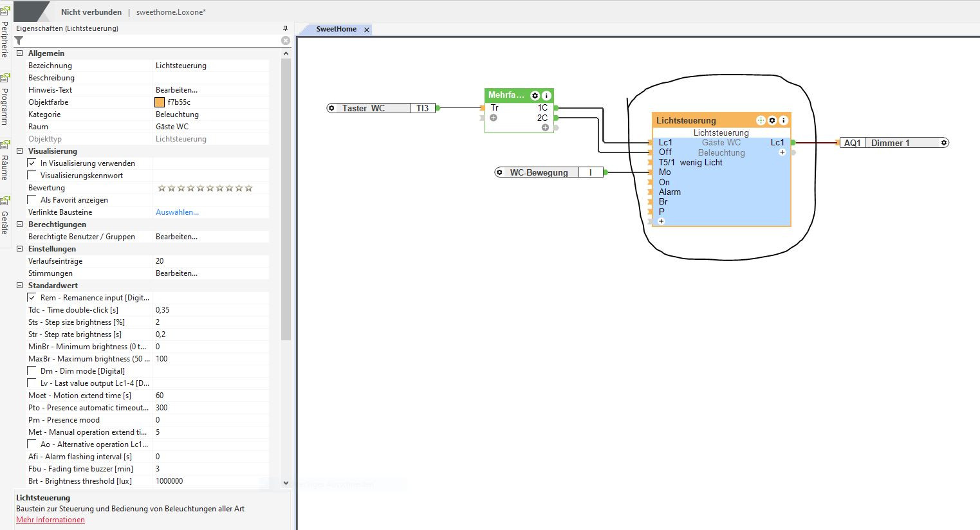The width and height of the screenshot is (980, 530).
Task: Click info icon on Lichtsteuerung block
Action: tap(783, 120)
